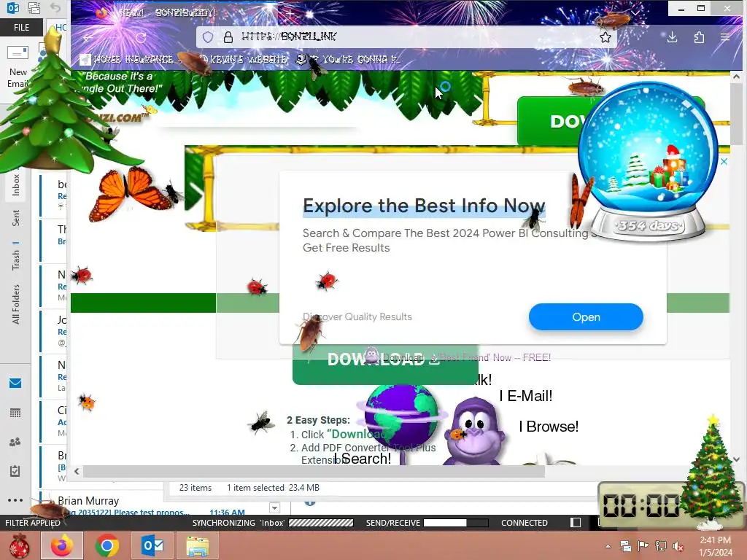This screenshot has height=560, width=747.
Task: Open a new Firefox tab
Action: [x=290, y=13]
